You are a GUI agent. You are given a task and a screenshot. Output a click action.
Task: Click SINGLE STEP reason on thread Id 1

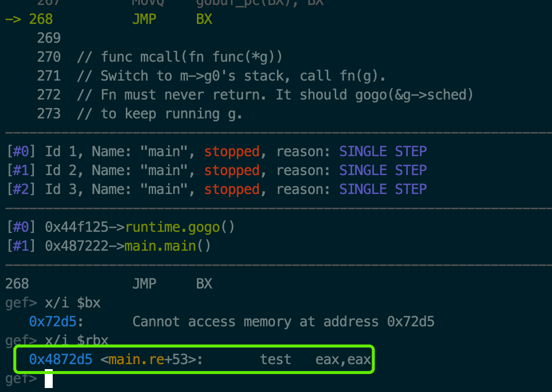click(x=383, y=151)
